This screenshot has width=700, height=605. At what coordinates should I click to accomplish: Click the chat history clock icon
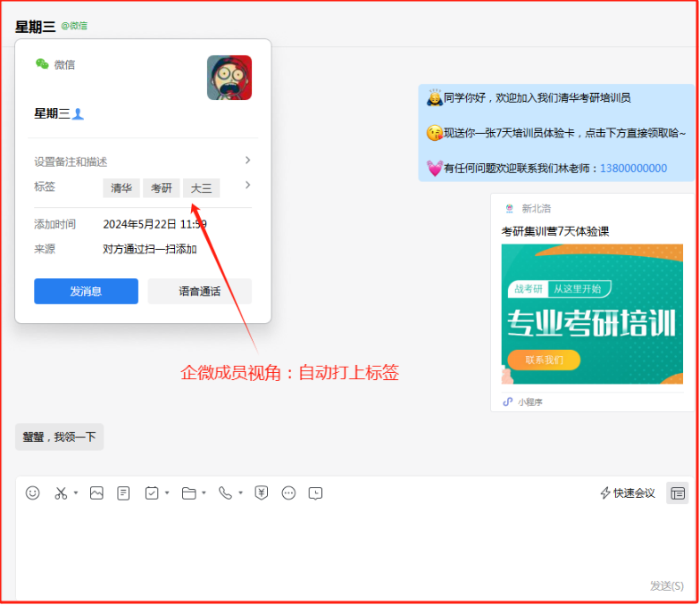tap(316, 493)
